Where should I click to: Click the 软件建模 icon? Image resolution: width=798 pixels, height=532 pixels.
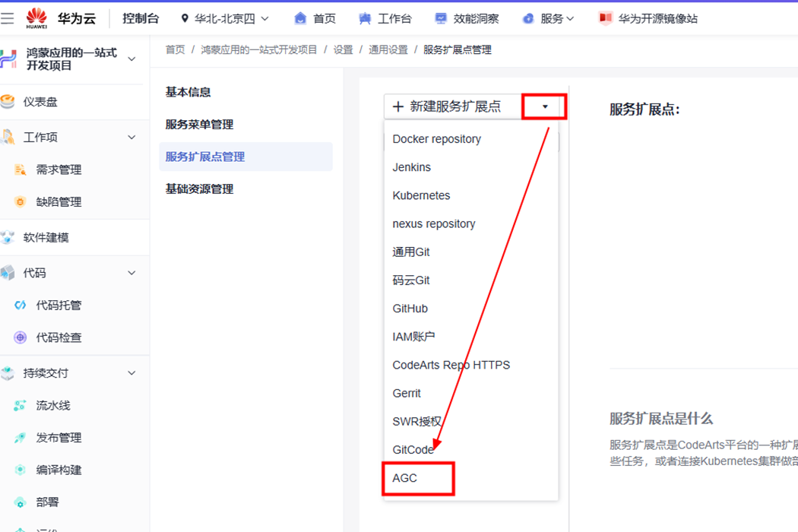point(8,238)
